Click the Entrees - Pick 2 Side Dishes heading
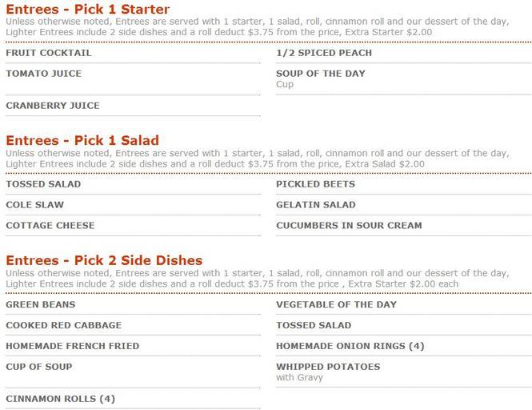 (x=104, y=260)
